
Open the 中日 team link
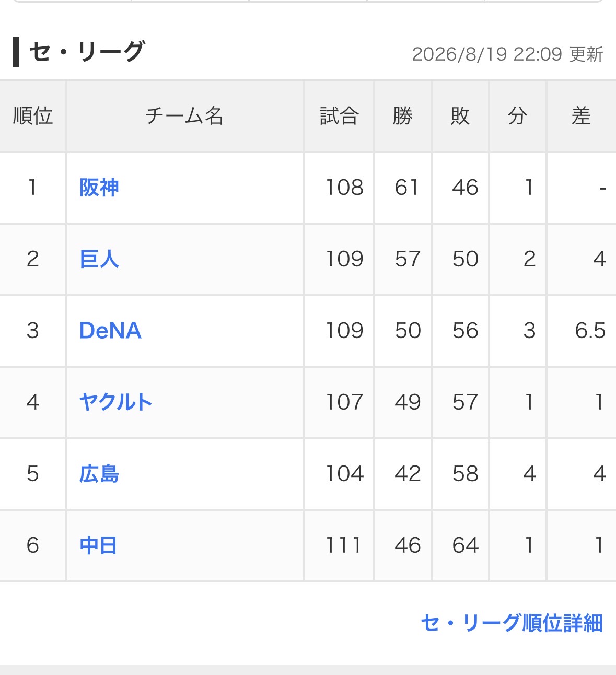coord(98,545)
